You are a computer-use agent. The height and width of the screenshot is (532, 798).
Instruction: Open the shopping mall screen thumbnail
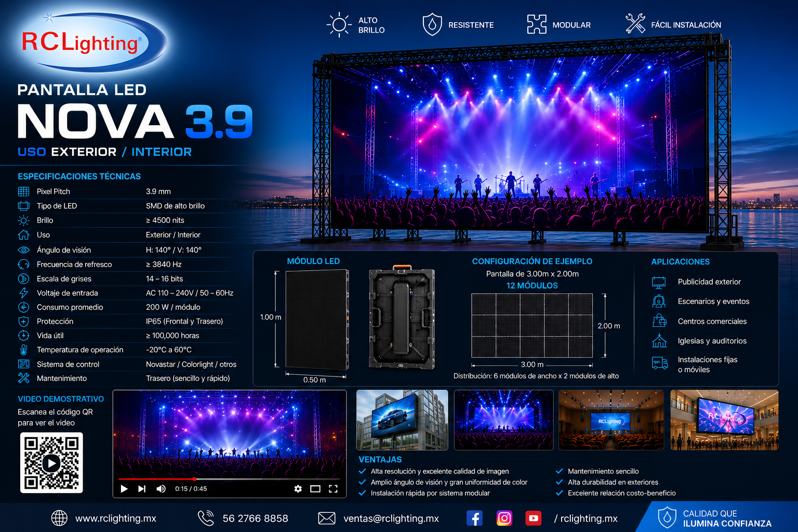pyautogui.click(x=724, y=420)
